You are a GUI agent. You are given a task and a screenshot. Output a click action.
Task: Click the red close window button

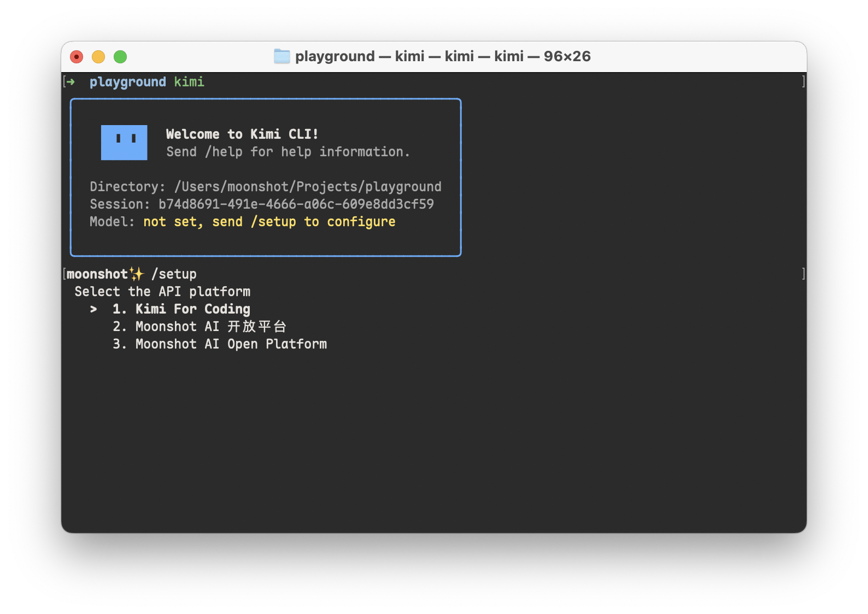77,57
